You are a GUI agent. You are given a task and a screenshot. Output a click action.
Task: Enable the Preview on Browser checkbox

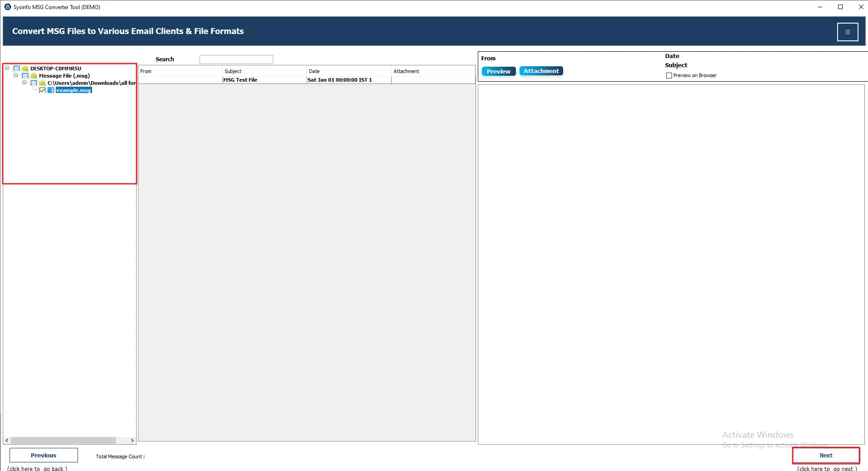pos(668,75)
